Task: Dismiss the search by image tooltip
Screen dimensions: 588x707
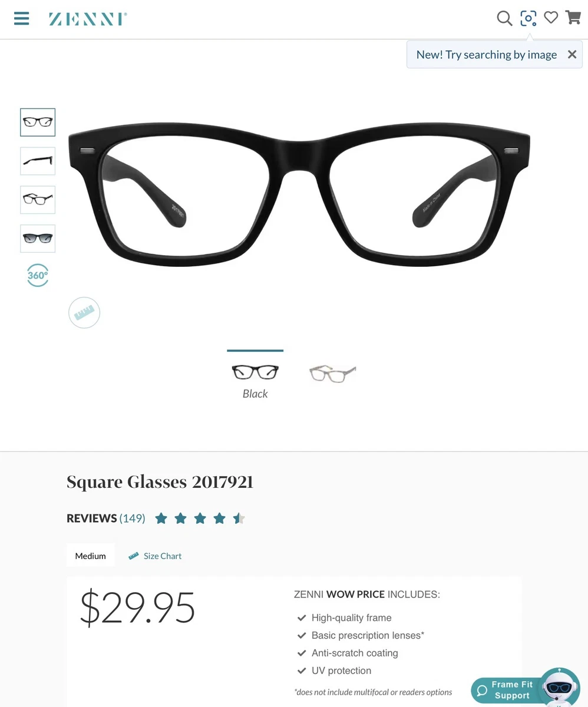Action: (572, 54)
